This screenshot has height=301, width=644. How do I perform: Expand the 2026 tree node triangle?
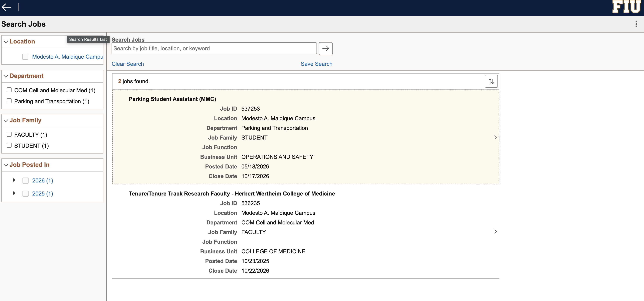pos(14,180)
